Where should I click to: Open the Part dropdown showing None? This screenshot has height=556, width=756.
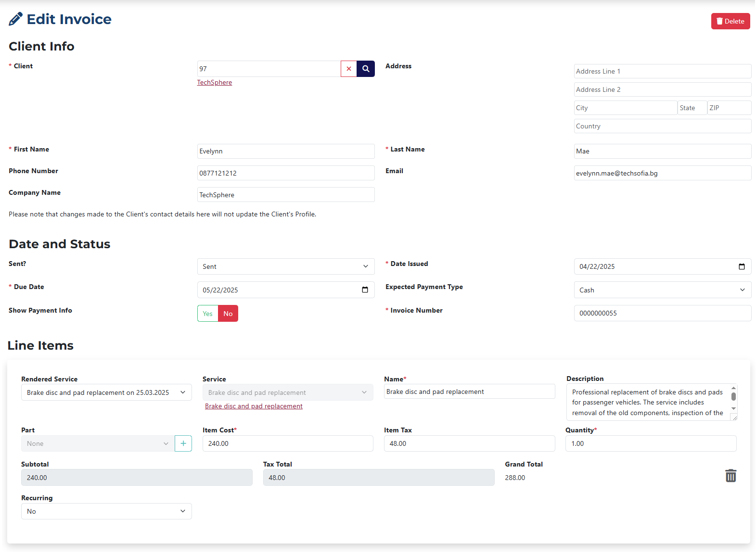click(x=98, y=443)
